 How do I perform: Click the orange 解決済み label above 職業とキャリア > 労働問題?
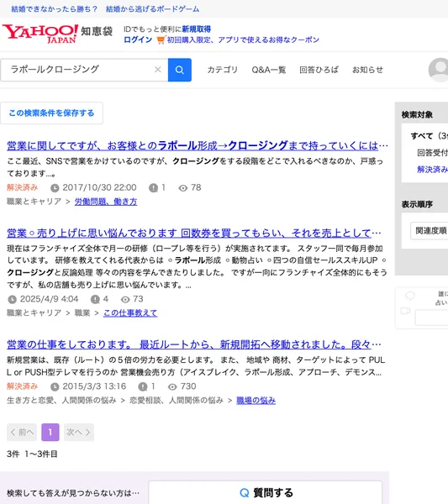click(22, 187)
